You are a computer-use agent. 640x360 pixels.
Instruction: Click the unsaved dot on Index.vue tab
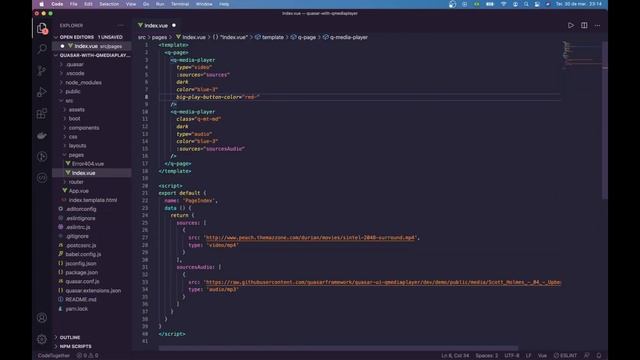coord(174,25)
